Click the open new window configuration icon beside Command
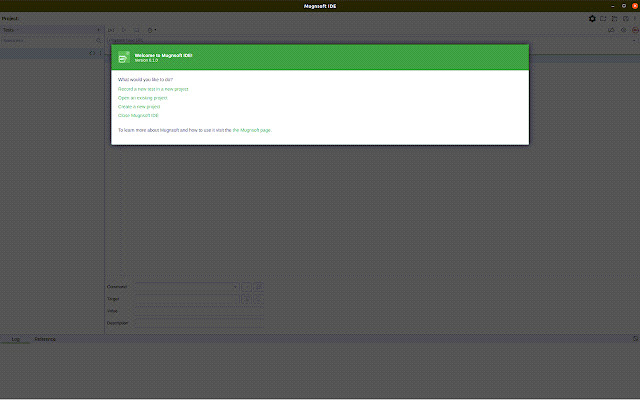640x400 pixels. coord(258,287)
